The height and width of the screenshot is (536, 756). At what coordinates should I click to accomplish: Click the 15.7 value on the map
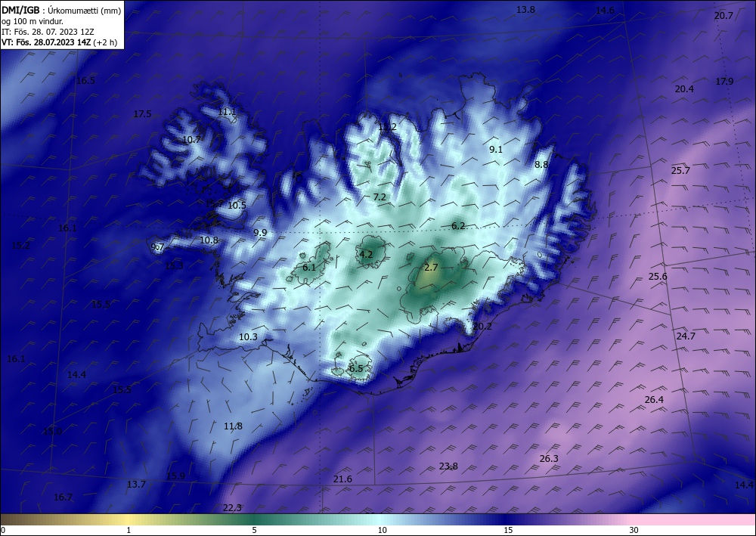(x=215, y=204)
